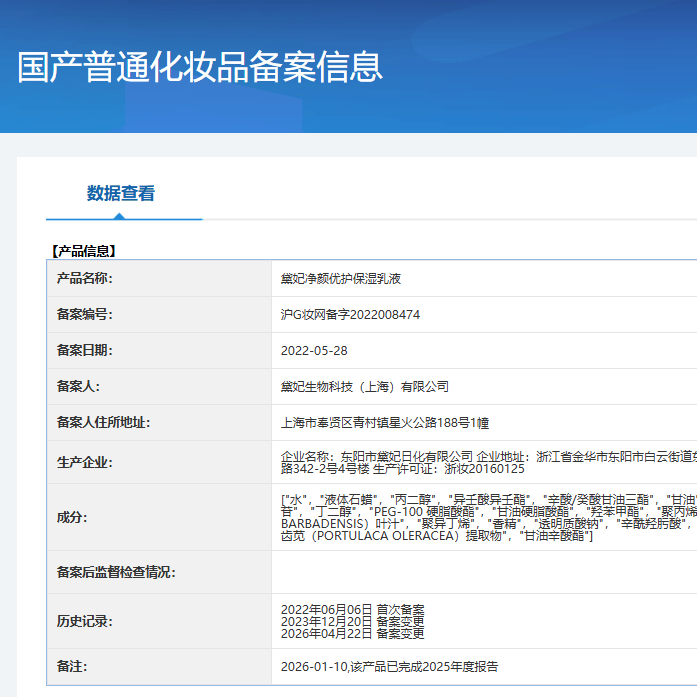Click the 备案编号 label
697x697 pixels.
(84, 314)
